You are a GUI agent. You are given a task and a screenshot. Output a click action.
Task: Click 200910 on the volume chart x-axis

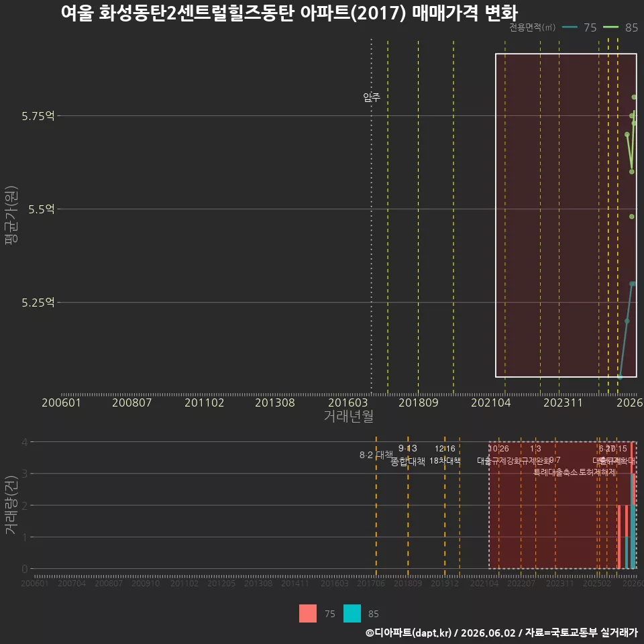tap(146, 583)
